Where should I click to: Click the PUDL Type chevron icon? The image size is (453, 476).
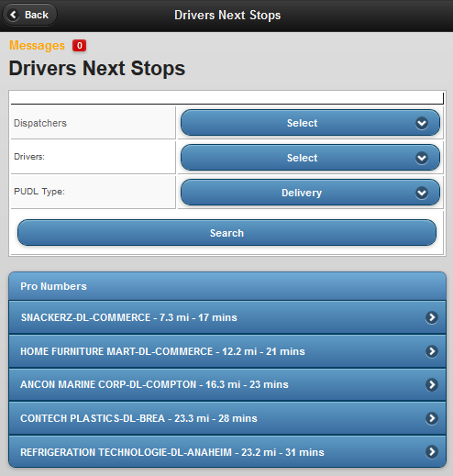[422, 193]
